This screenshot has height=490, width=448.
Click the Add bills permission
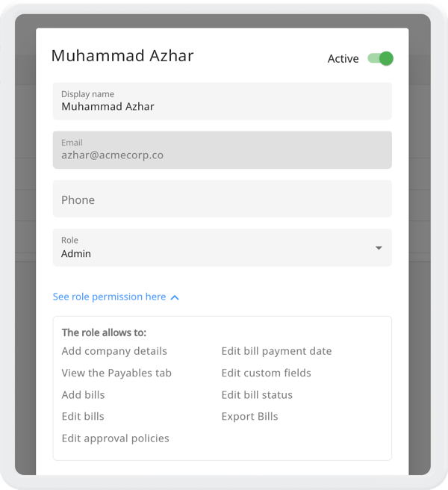[83, 394]
